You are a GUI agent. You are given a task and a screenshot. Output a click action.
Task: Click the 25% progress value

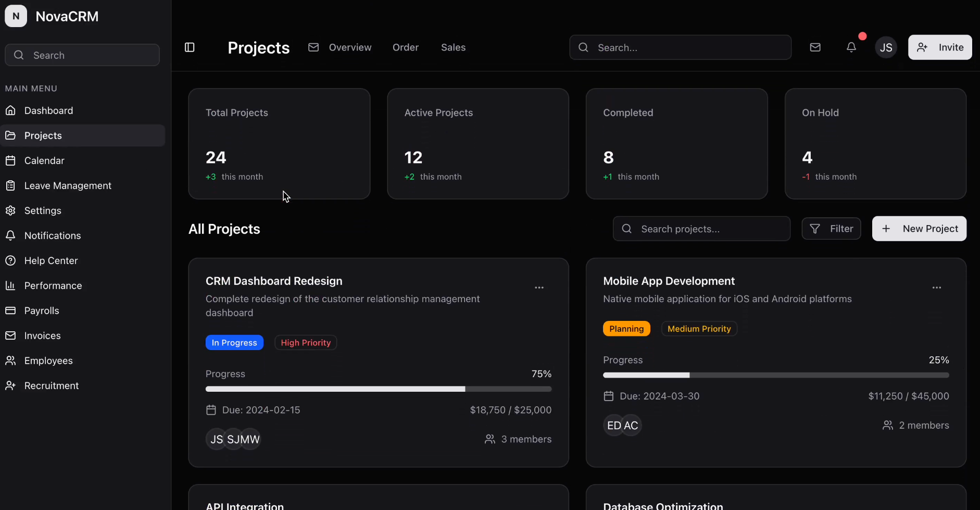click(939, 360)
